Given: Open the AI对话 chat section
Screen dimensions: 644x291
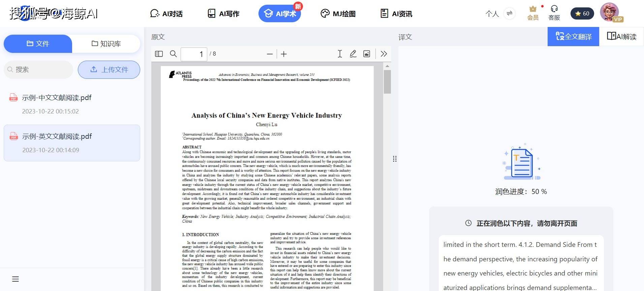Looking at the screenshot, I should click(166, 13).
